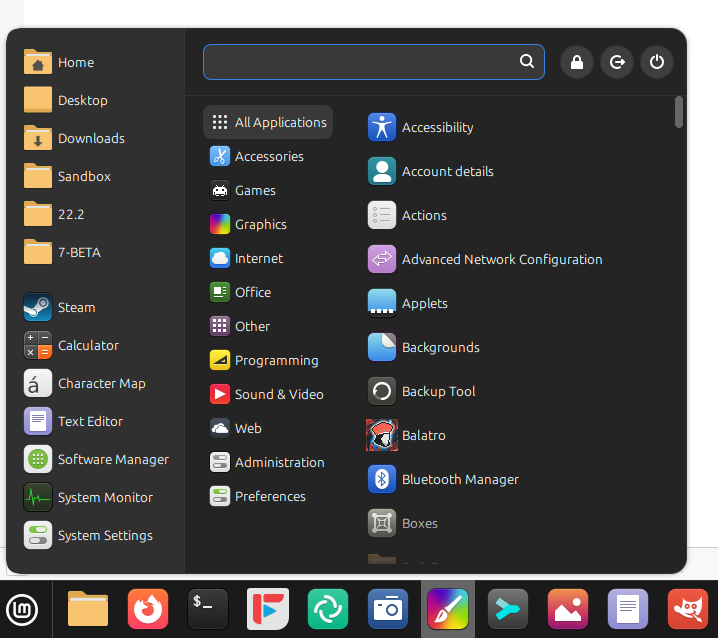The width and height of the screenshot is (718, 638).
Task: Click the power off button
Action: click(656, 62)
